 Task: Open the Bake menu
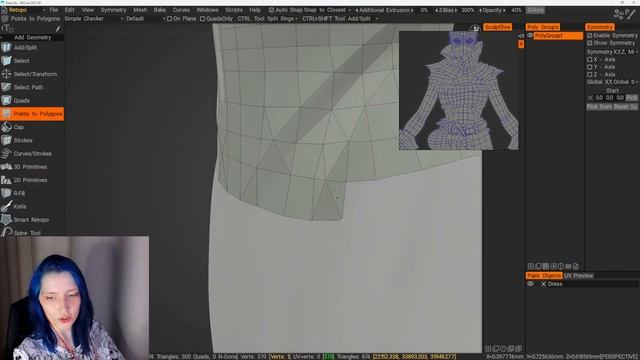pos(160,10)
